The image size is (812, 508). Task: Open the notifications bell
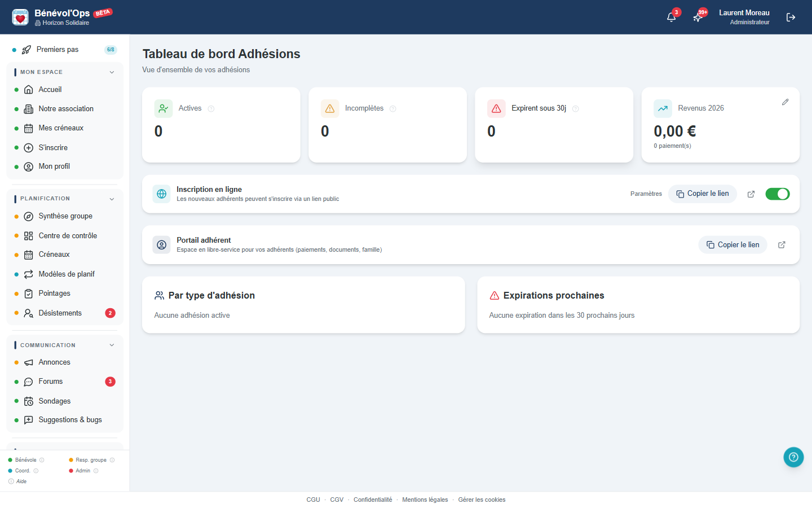671,17
